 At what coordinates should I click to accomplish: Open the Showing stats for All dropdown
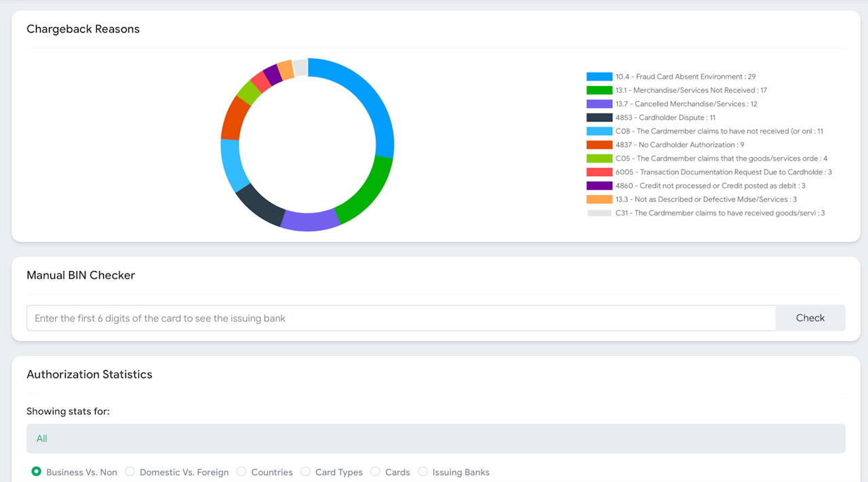tap(435, 439)
